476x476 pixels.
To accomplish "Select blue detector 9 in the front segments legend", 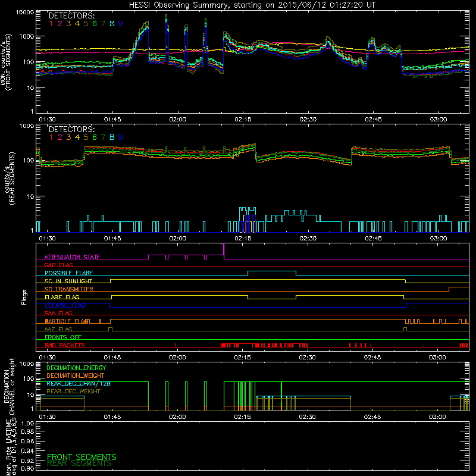I will 121,24.
